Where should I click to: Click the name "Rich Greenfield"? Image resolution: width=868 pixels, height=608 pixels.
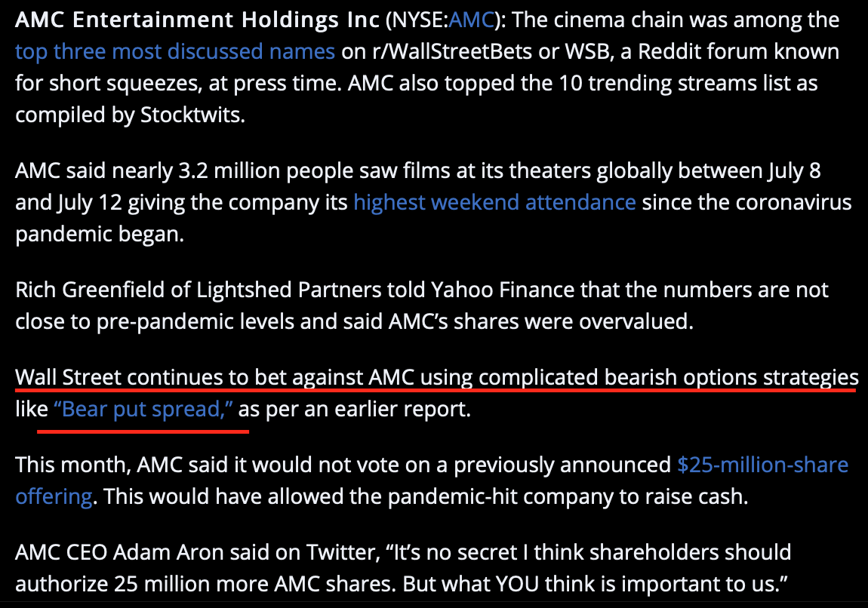(x=80, y=290)
